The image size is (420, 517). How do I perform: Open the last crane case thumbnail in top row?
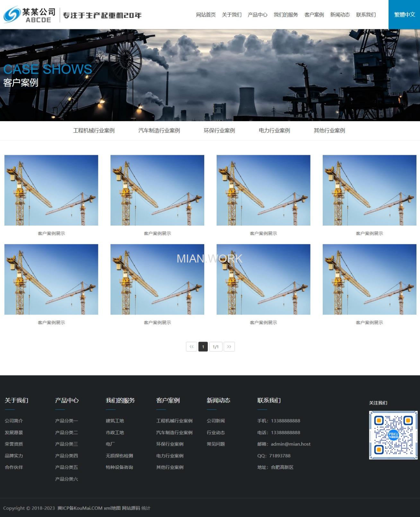pos(370,190)
